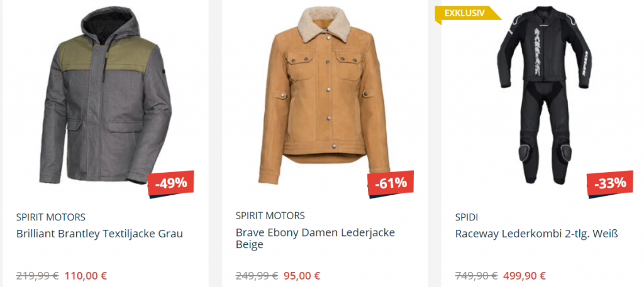644x287 pixels.
Task: Click SPIRIT MOTORS brand above Brilliant Brantley
Action: coord(51,217)
